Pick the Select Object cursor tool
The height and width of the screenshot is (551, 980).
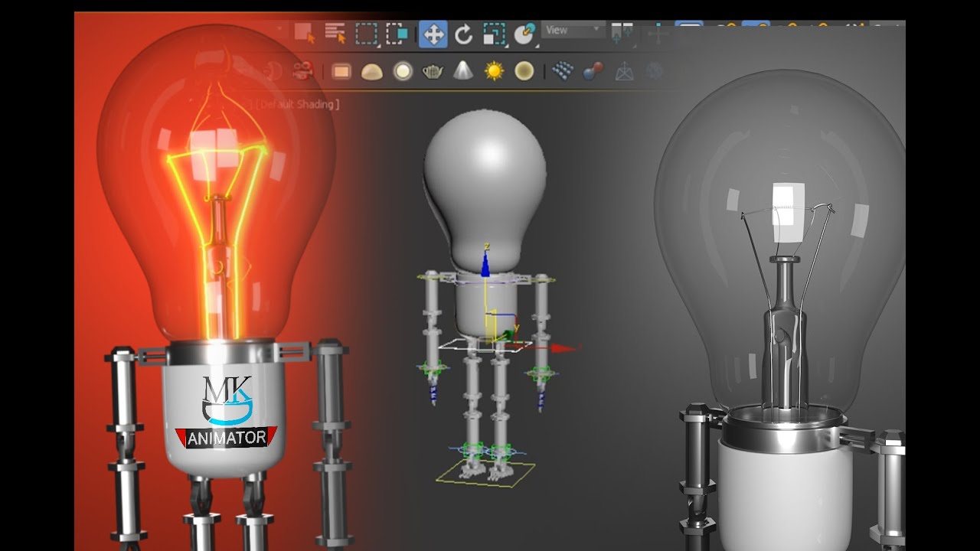(305, 34)
